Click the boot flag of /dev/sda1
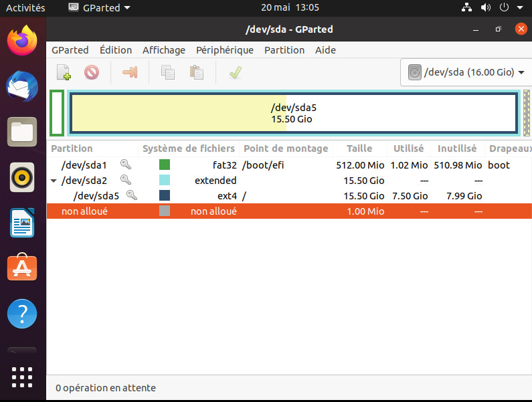Screen dimensions: 532x402 tap(499, 165)
